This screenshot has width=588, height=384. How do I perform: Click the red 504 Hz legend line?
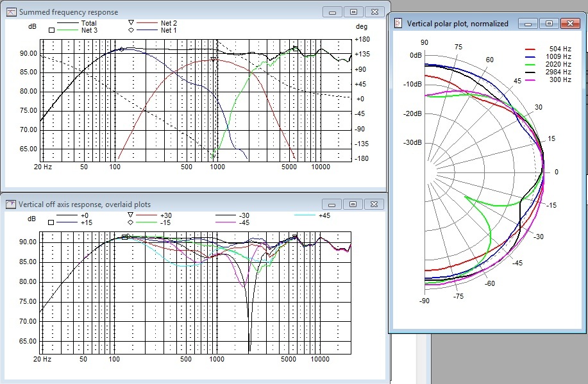[x=530, y=49]
